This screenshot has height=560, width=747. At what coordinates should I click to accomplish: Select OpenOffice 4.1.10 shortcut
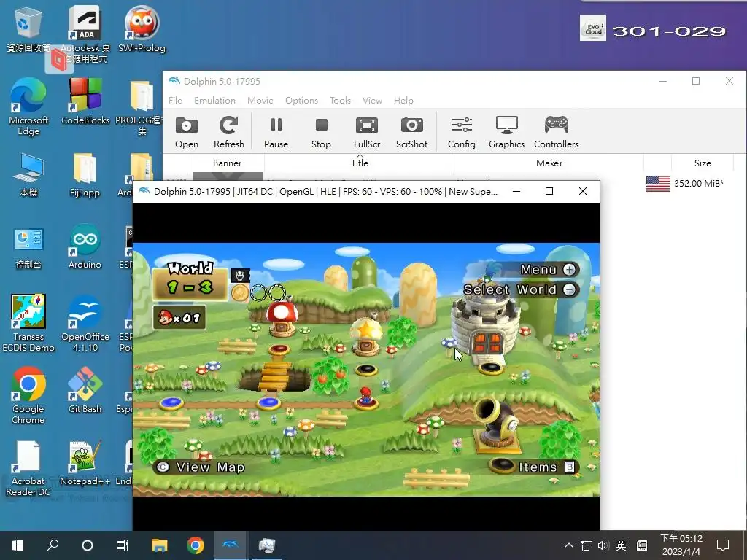85,323
